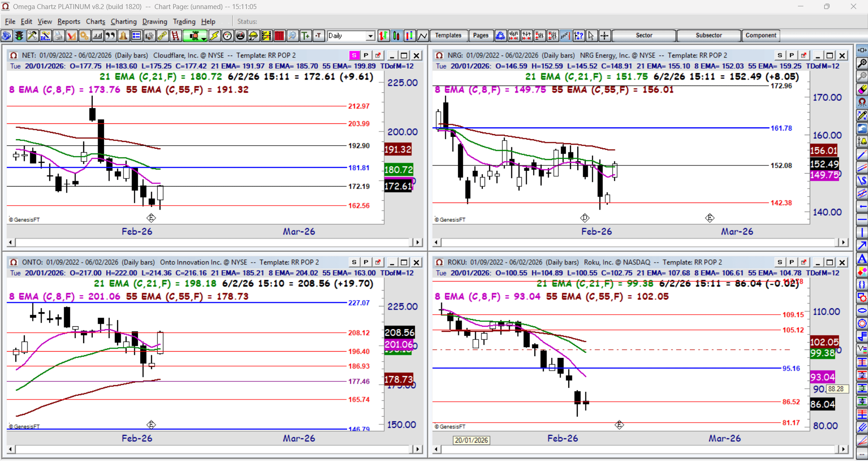
Task: Click the yellow lightning bolt icon
Action: (x=214, y=36)
